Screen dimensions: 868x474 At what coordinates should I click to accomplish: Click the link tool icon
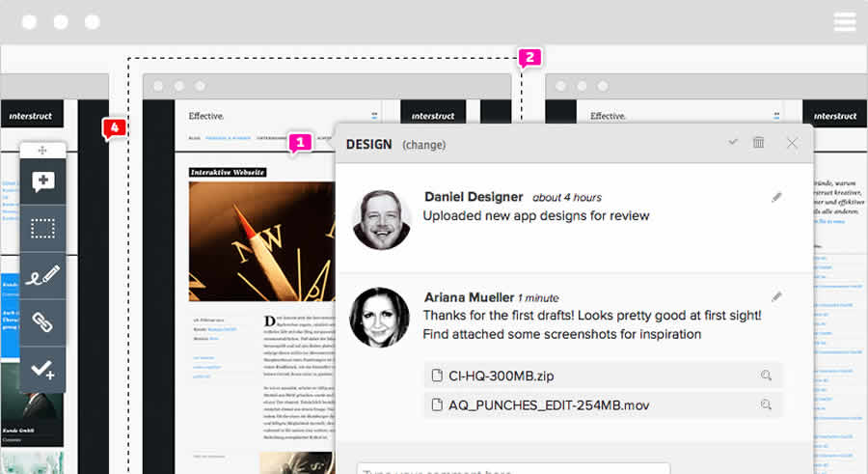tap(42, 321)
